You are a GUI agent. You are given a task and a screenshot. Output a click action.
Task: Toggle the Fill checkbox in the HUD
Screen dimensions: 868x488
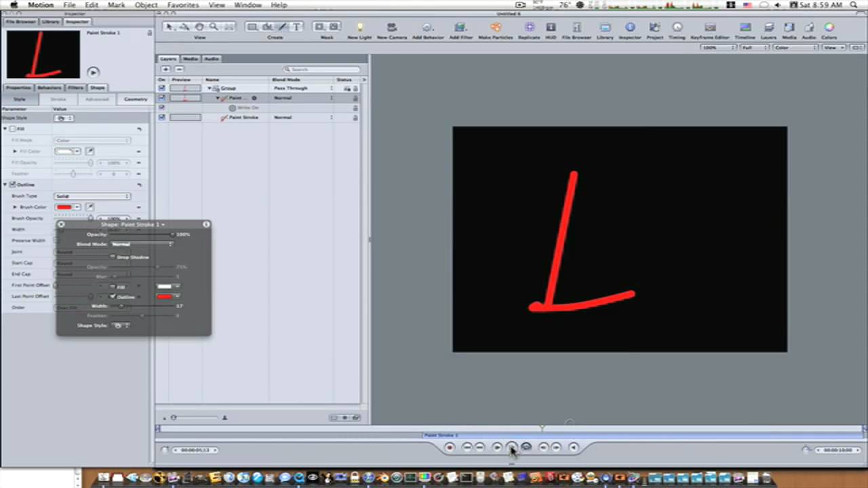113,287
